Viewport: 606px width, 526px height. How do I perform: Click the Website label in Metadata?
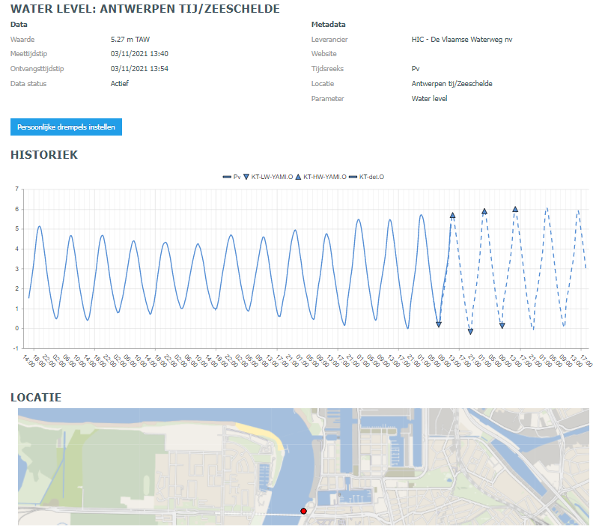click(324, 53)
